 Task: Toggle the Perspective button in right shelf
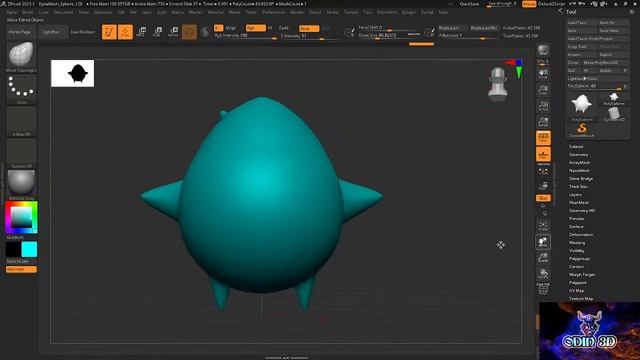[543, 138]
